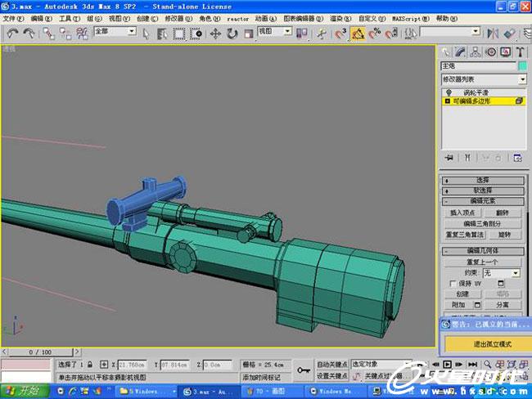Click the 翻转 button

pyautogui.click(x=503, y=213)
